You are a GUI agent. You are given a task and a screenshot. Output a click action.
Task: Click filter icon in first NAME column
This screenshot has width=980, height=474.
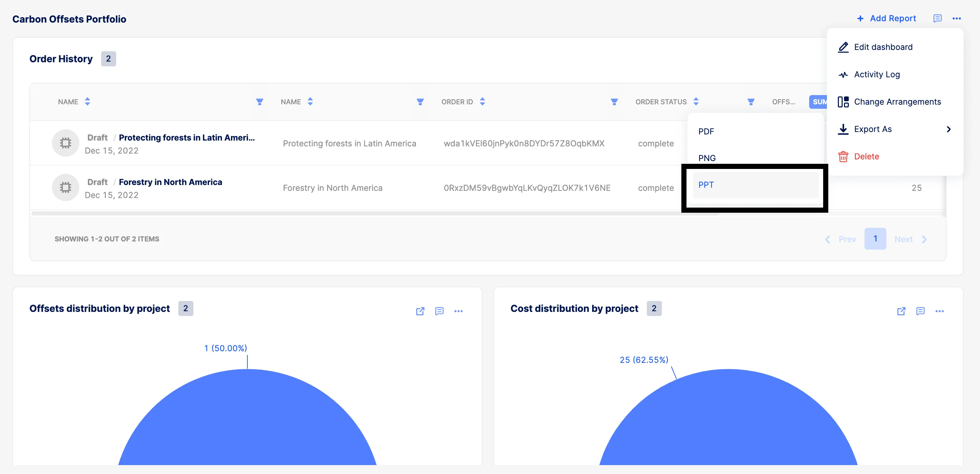pos(259,102)
